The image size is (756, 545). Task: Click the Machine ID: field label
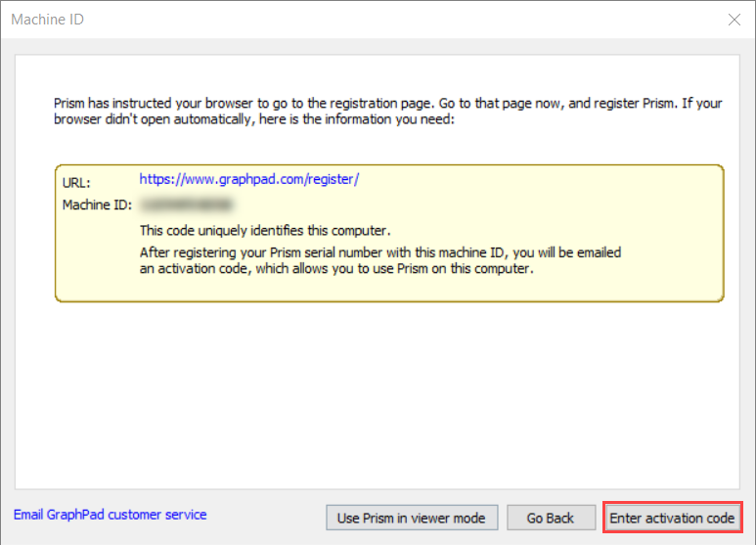pyautogui.click(x=97, y=204)
